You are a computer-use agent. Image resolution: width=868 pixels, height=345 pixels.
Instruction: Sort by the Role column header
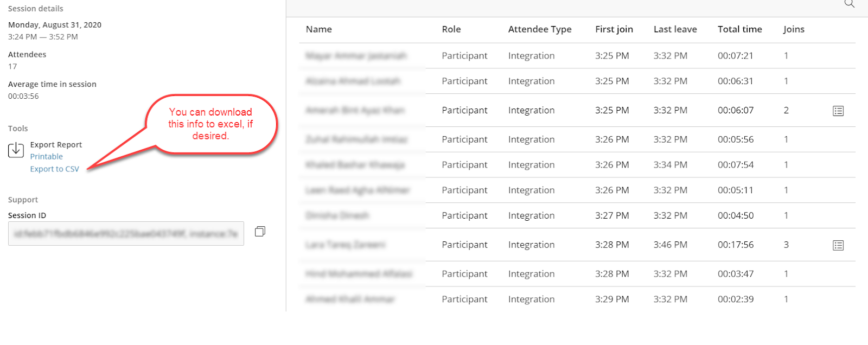click(x=451, y=29)
